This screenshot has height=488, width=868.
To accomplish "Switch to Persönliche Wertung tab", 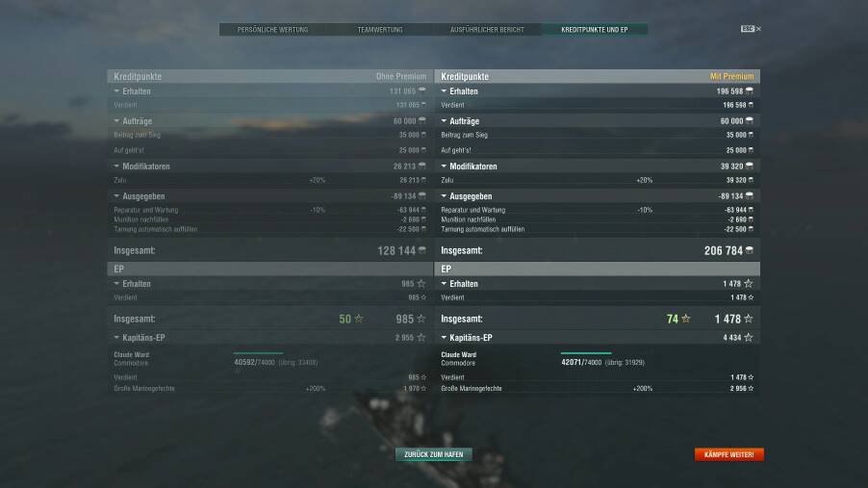I will point(272,30).
